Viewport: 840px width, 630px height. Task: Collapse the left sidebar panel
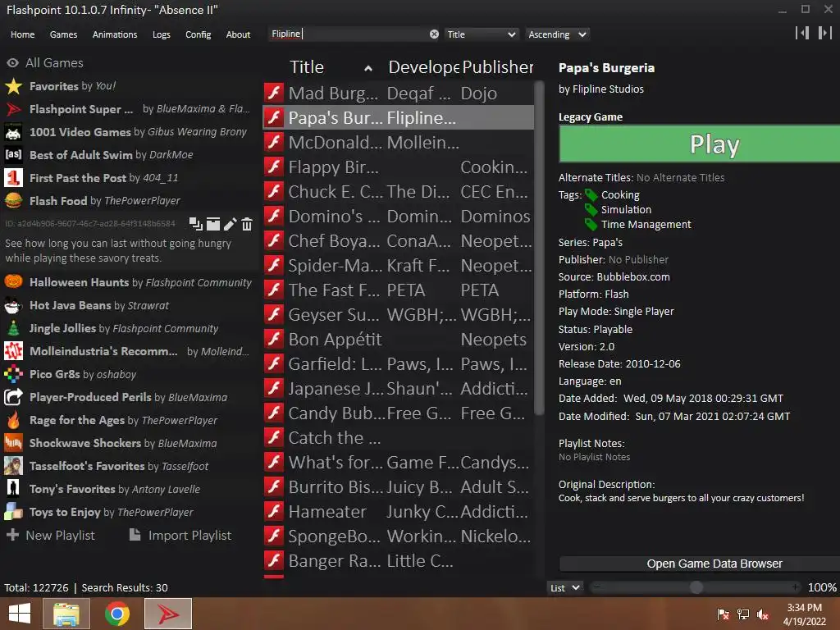[802, 33]
